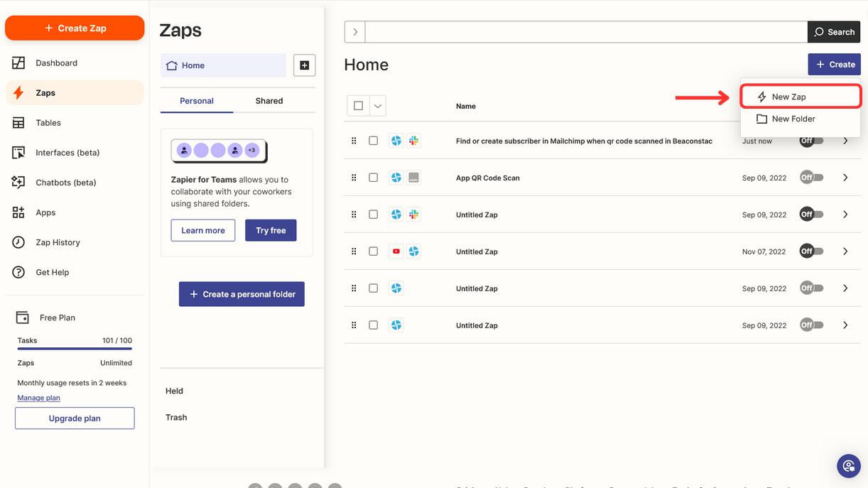This screenshot has height=488, width=868.
Task: Choose New Folder from the Create menu
Action: coord(793,119)
